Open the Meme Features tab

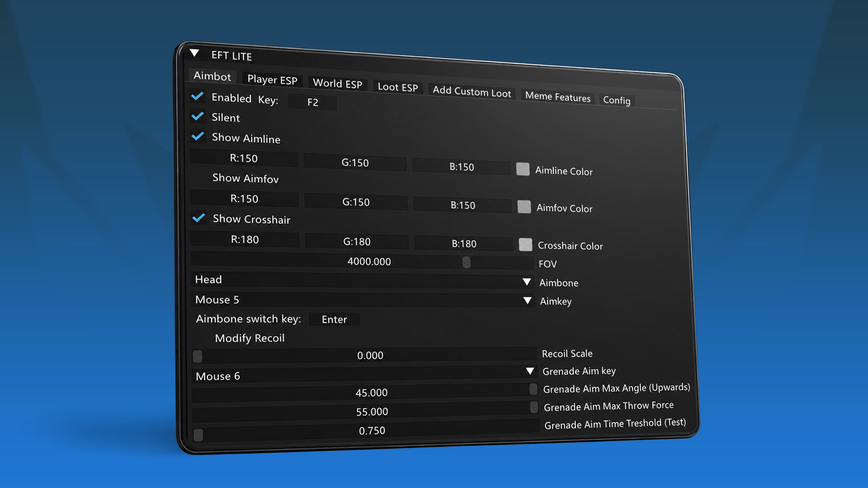(557, 97)
